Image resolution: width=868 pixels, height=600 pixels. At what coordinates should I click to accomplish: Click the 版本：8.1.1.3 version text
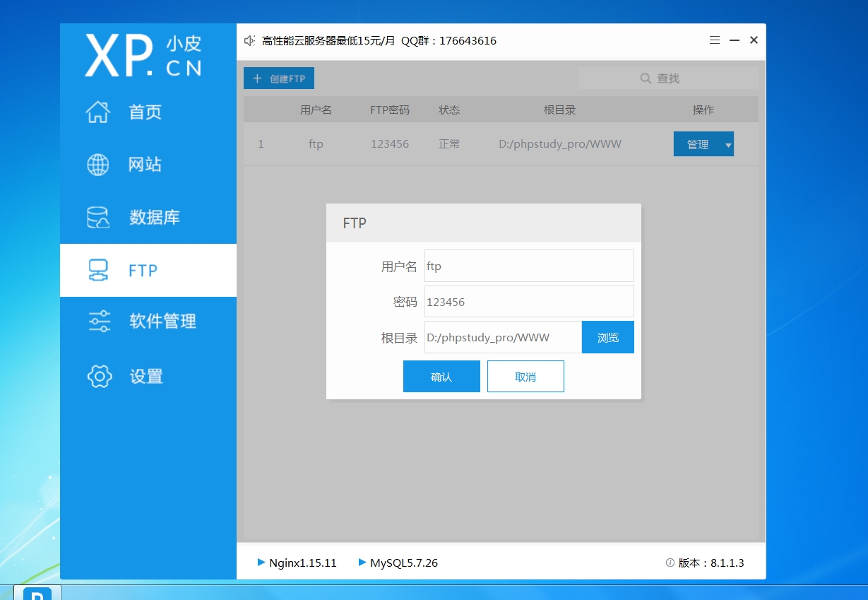(x=711, y=563)
